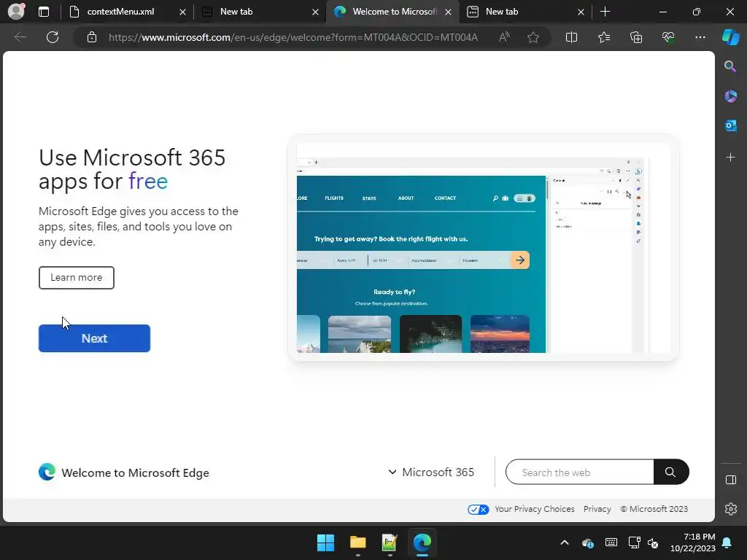Open sidebar settings gear icon
The image size is (747, 560).
[730, 509]
